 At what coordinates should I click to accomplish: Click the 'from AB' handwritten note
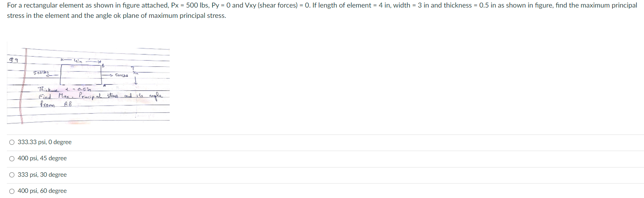click(55, 104)
